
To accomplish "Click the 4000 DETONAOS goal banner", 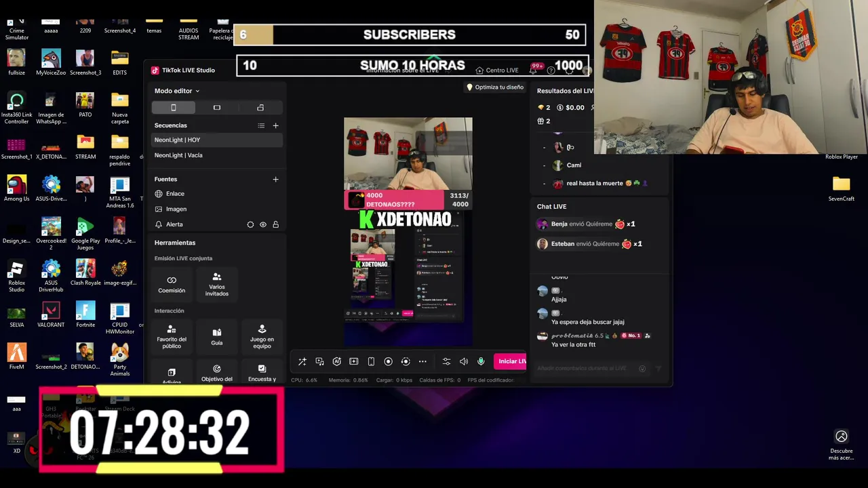I will [408, 200].
